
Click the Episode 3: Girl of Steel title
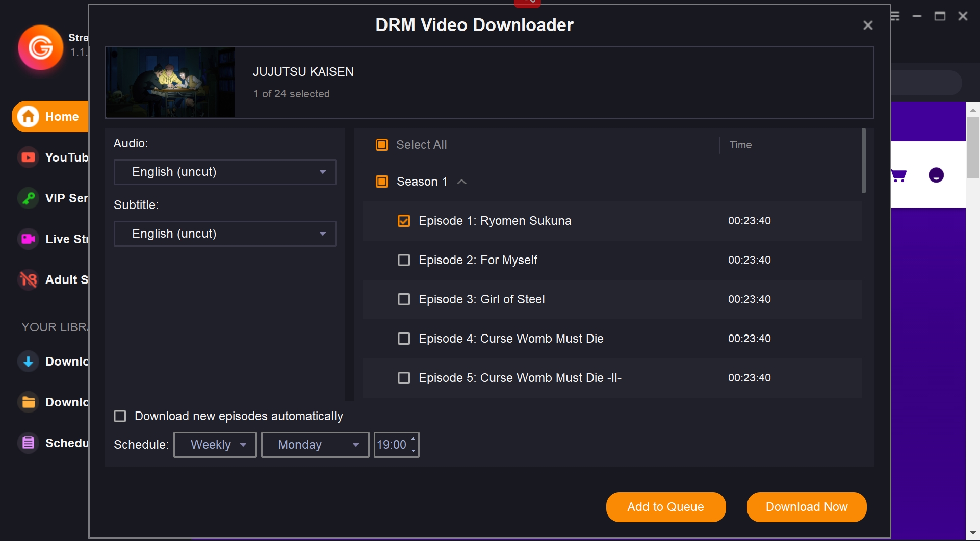point(482,299)
